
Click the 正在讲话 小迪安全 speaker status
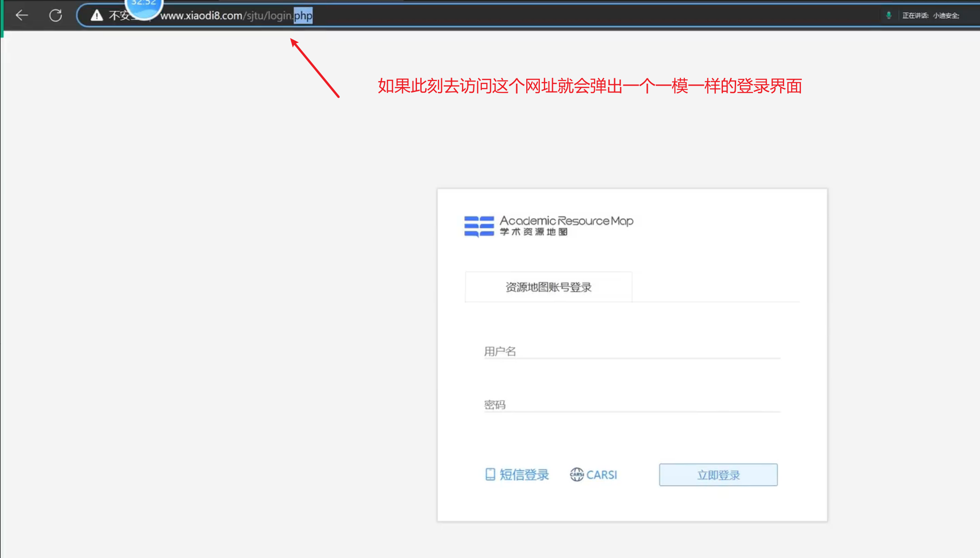[930, 15]
